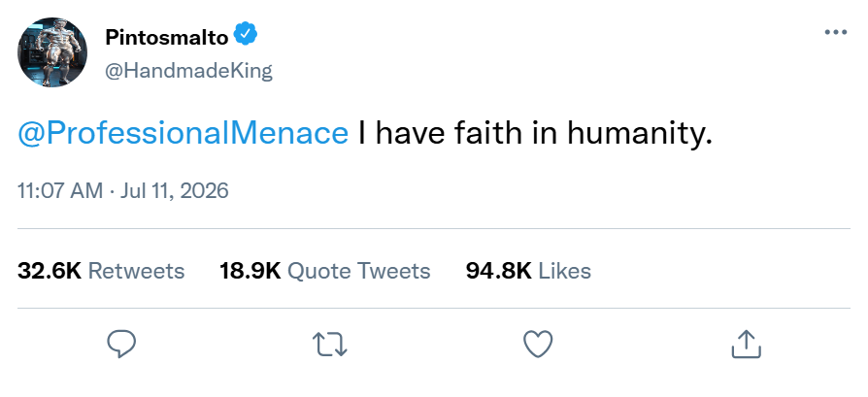Click the bold 18.9K quote count
This screenshot has height=397, width=868.
pos(250,272)
